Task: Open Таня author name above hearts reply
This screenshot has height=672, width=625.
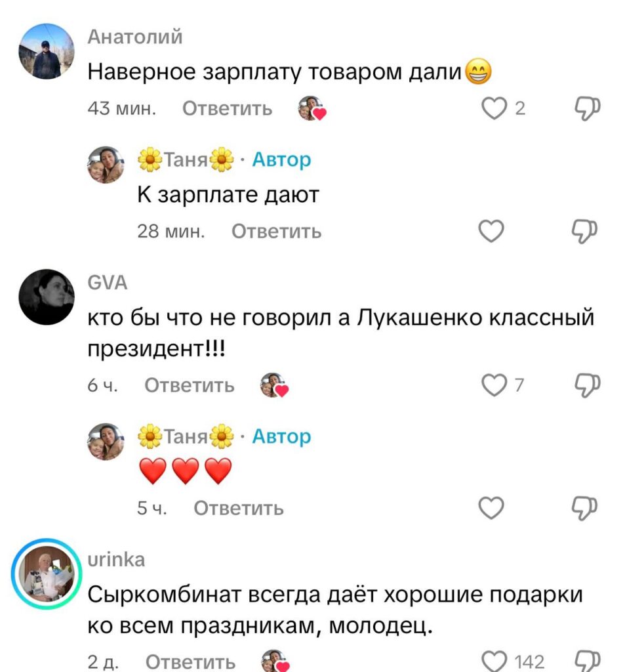Action: 186,436
